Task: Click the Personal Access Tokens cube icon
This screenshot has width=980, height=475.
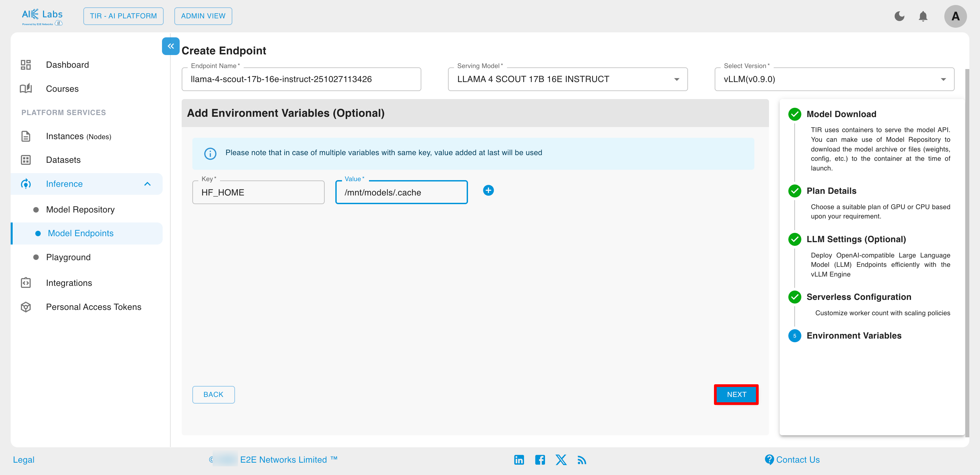Action: tap(25, 307)
